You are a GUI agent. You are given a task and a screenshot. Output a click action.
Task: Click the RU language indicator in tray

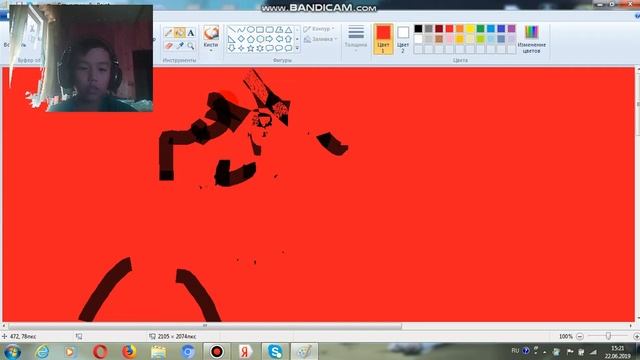click(515, 351)
